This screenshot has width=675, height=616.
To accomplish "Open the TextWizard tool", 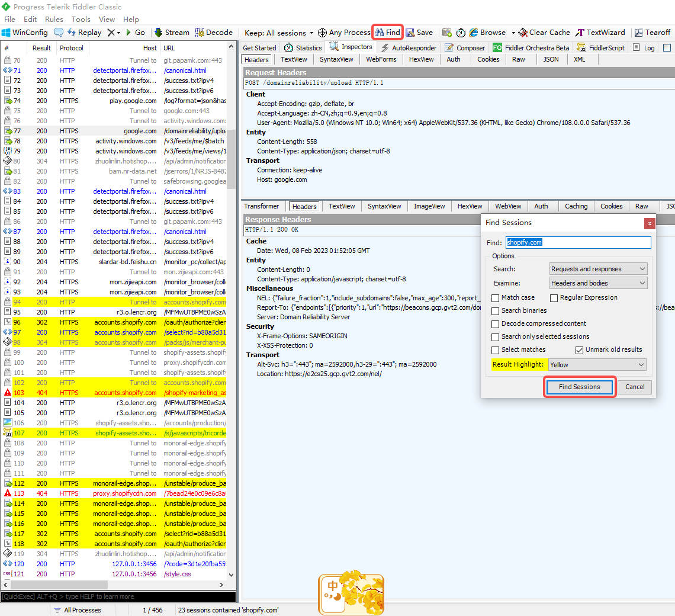I will coord(601,33).
